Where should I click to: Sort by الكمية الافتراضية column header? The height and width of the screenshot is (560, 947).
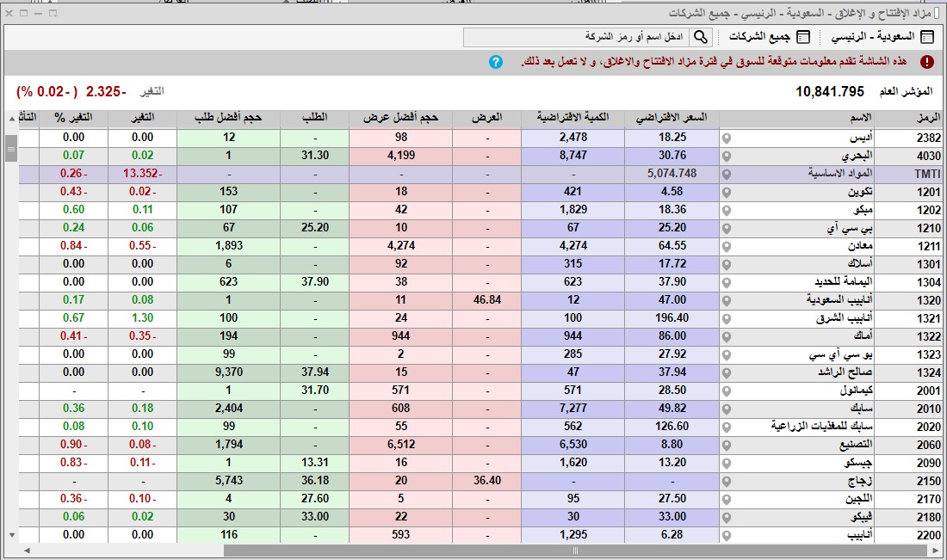[x=573, y=118]
